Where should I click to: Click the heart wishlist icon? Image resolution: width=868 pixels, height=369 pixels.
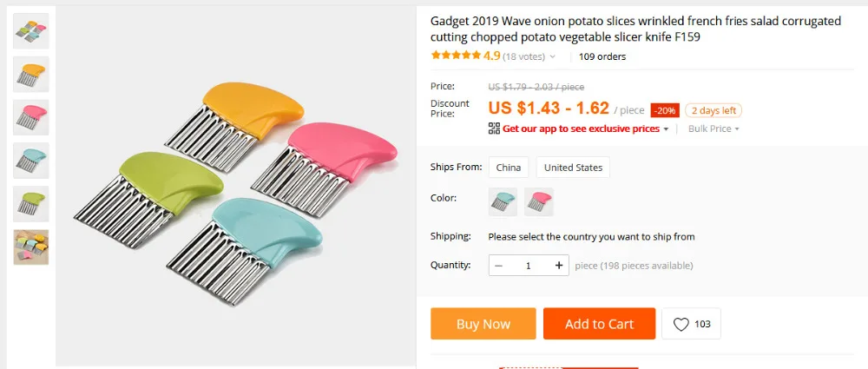[681, 324]
